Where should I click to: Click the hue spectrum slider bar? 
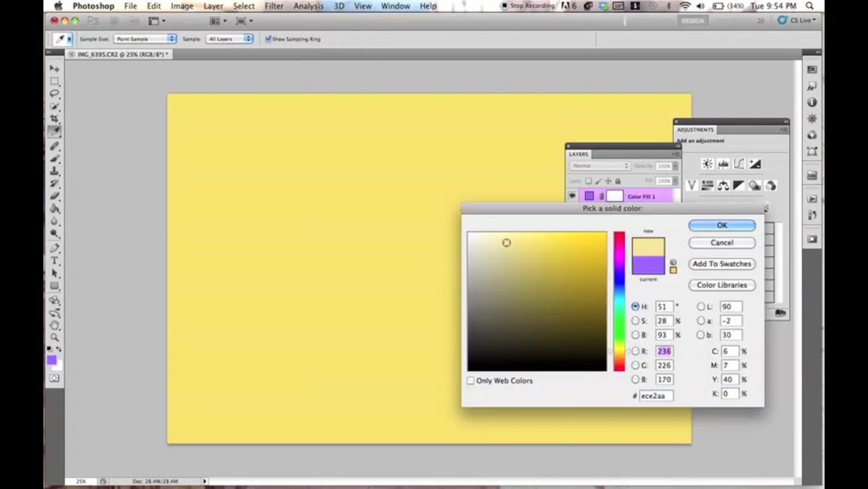[619, 301]
